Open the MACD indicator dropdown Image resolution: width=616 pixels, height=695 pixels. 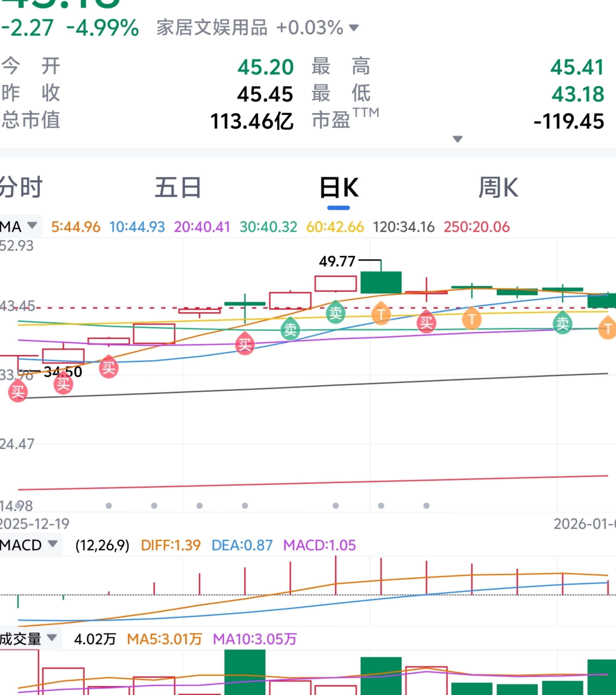52,544
